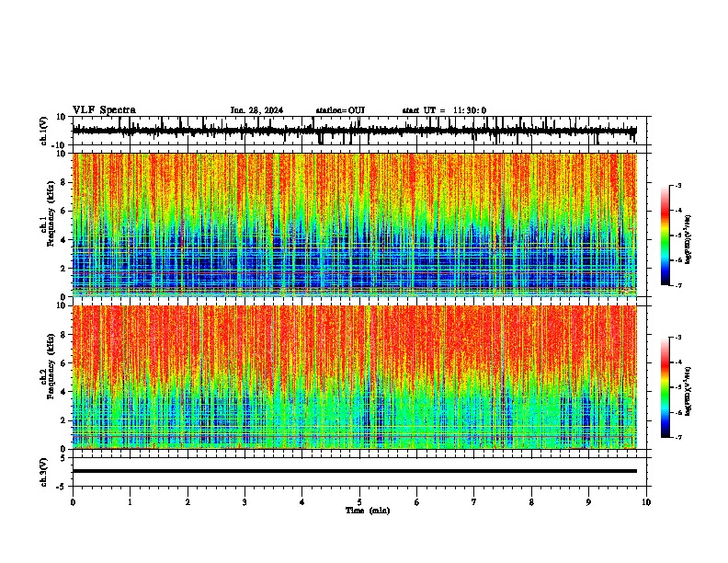
Task: Click the '6' kHz tick on ch.1 spectrogram
Action: 64,211
